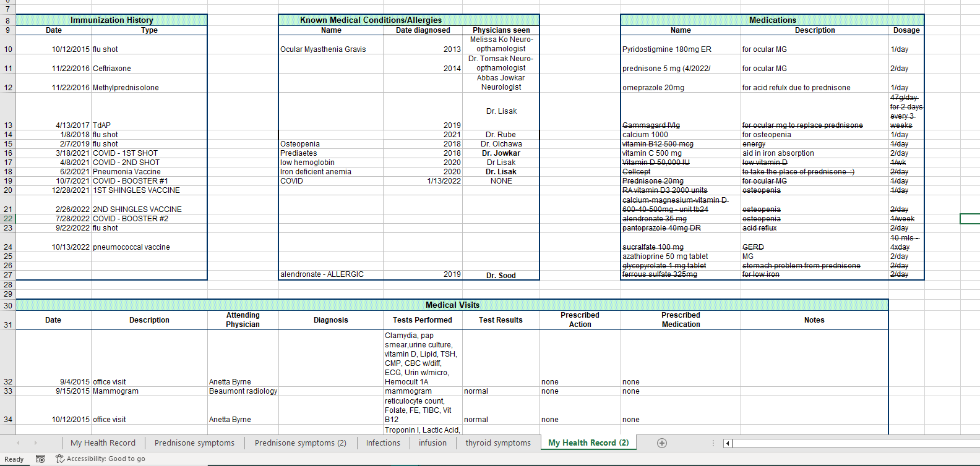Switch to the Infections sheet tab
The width and height of the screenshot is (980, 466).
(383, 443)
